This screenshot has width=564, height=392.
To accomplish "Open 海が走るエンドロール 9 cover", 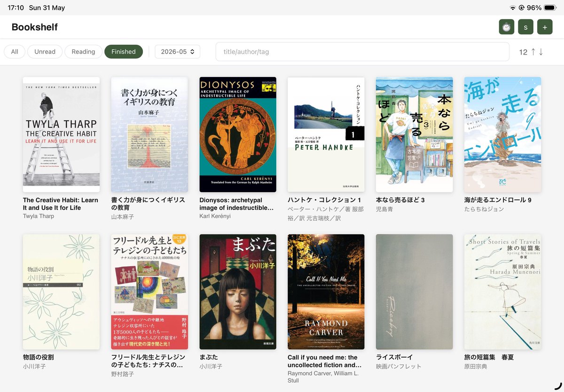I will (x=502, y=134).
